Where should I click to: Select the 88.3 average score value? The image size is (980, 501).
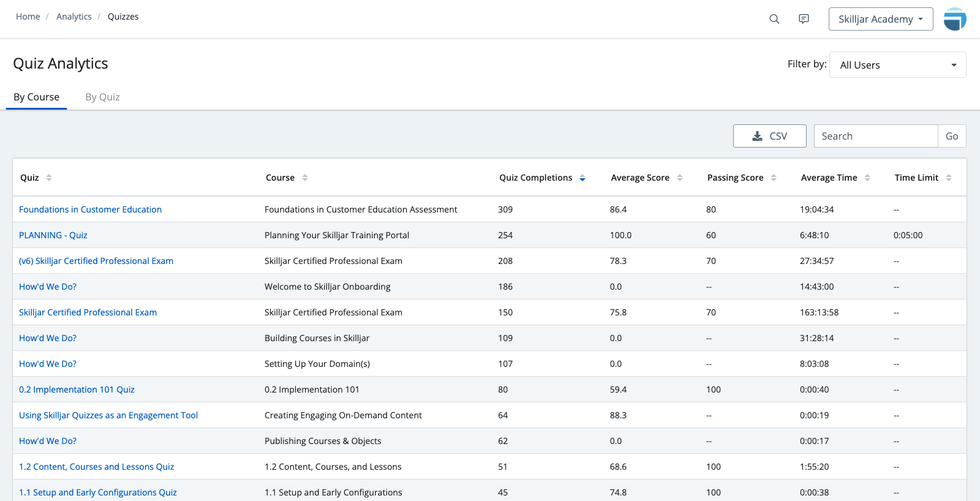point(618,415)
